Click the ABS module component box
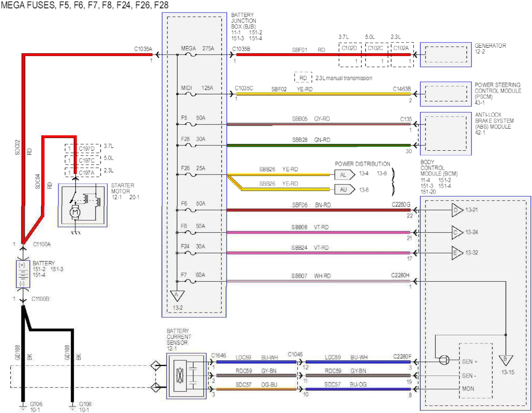The image size is (532, 413). (x=446, y=133)
